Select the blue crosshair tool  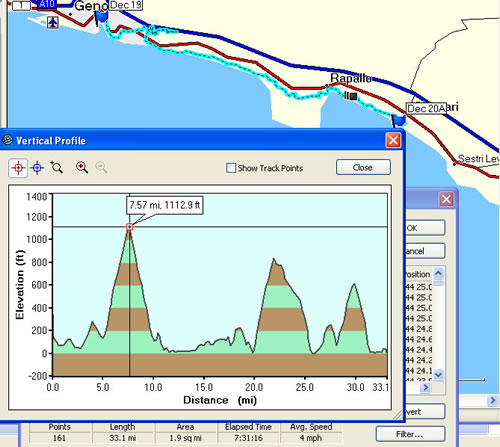point(37,168)
